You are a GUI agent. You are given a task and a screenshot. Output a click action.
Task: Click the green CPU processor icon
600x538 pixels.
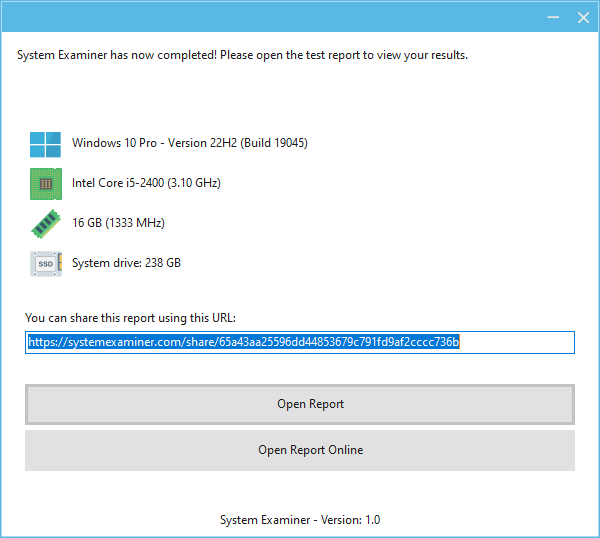[46, 184]
